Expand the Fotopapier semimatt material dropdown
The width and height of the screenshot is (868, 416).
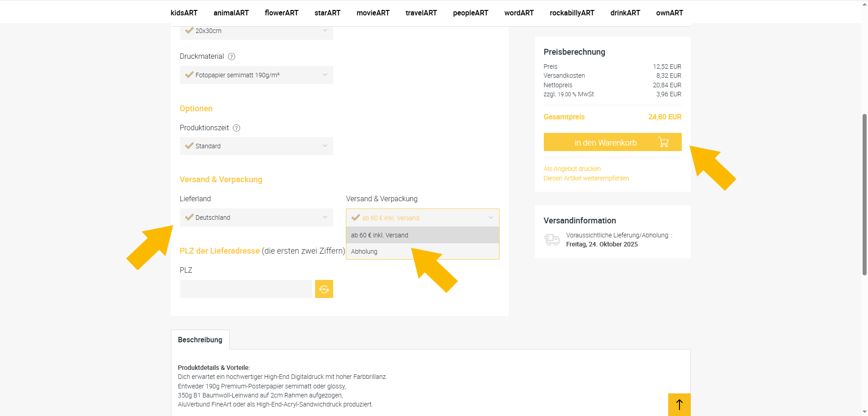pyautogui.click(x=256, y=75)
